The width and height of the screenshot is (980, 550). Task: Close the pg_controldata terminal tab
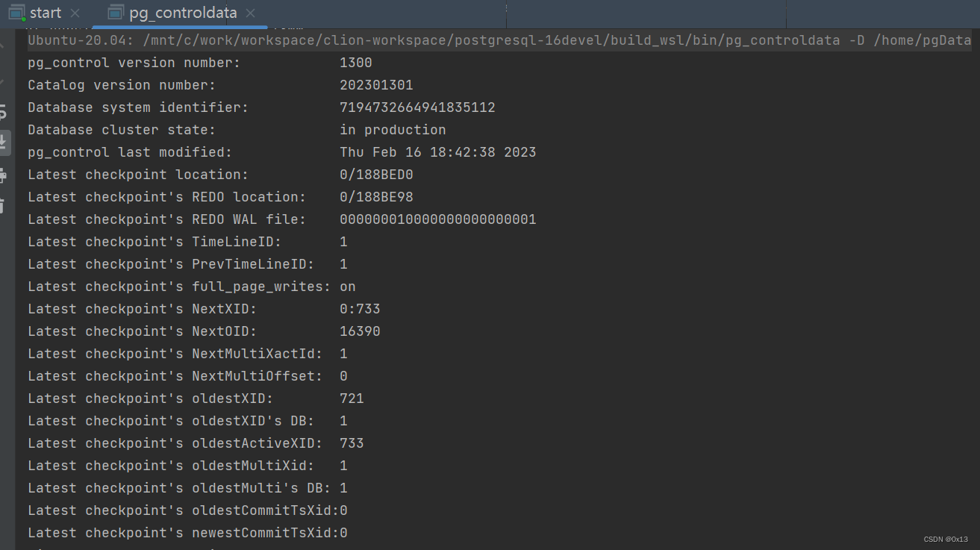coord(249,13)
